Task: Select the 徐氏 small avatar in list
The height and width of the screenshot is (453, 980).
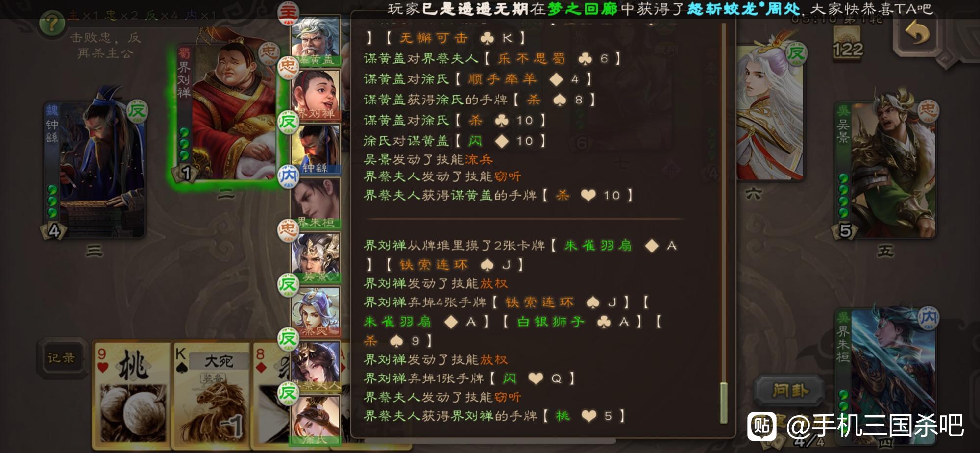Action: click(x=316, y=420)
